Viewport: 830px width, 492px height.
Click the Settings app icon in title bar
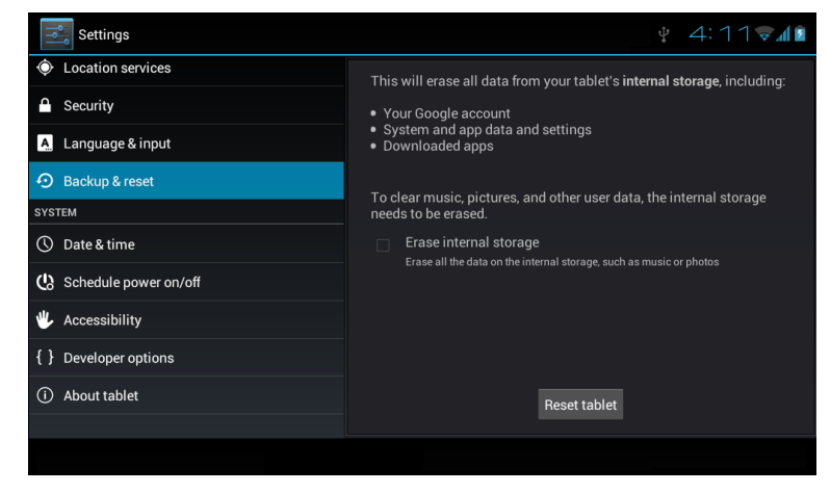56,34
